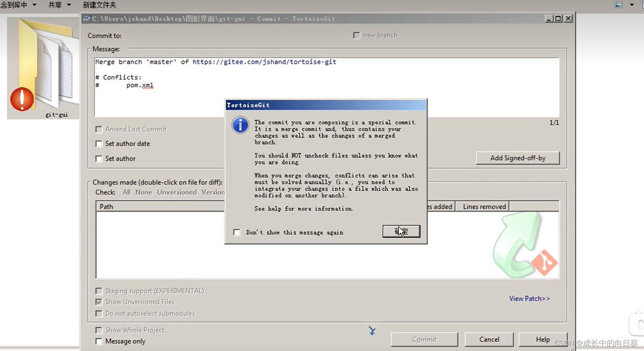Toggle the 'new branch' checkbox
644x351 pixels.
pyautogui.click(x=357, y=35)
